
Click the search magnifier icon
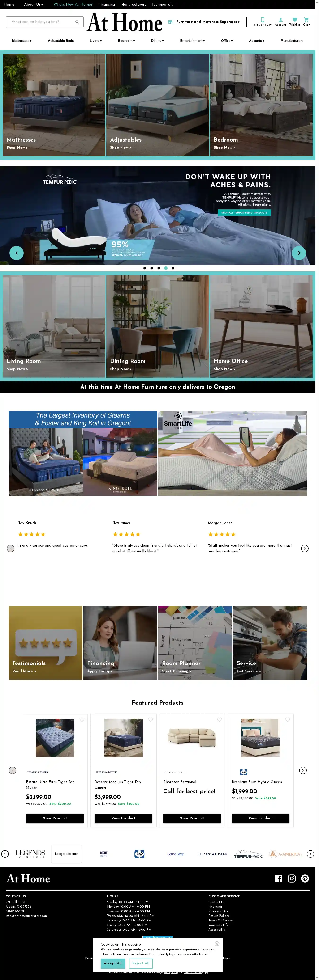click(x=77, y=22)
